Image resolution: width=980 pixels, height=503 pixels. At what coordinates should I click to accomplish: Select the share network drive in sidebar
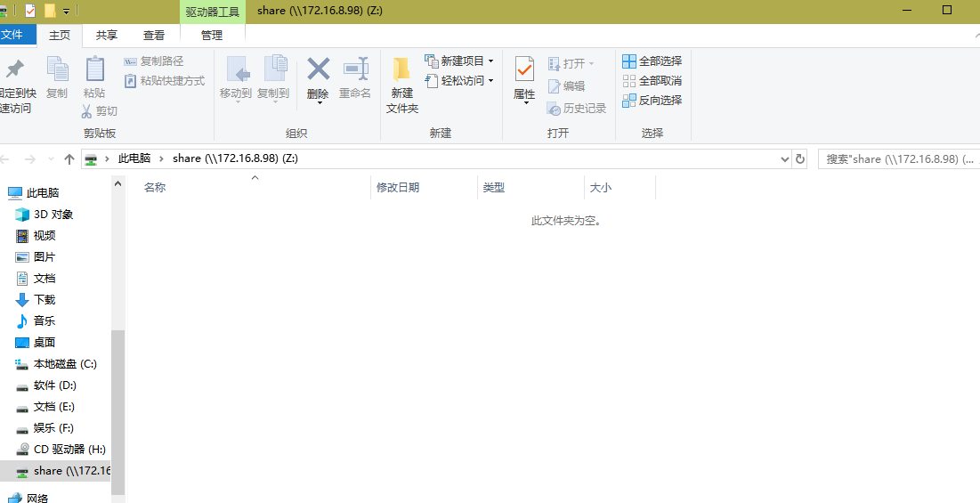[55, 471]
